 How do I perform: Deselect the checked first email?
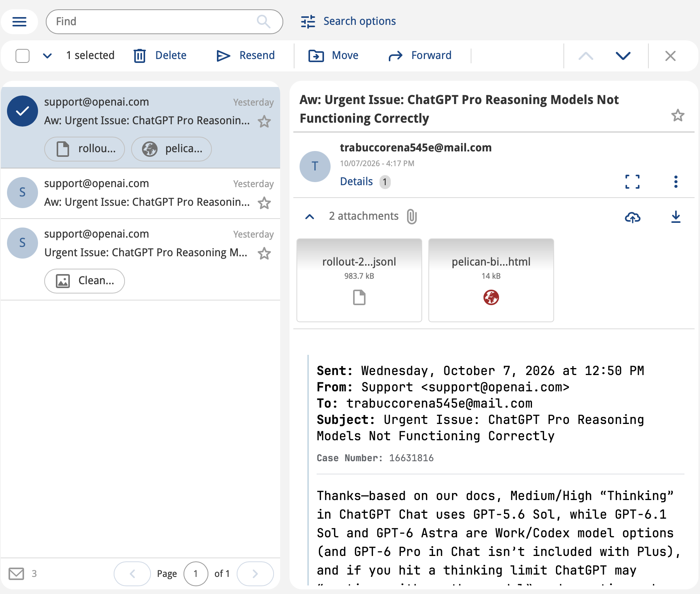[x=23, y=111]
